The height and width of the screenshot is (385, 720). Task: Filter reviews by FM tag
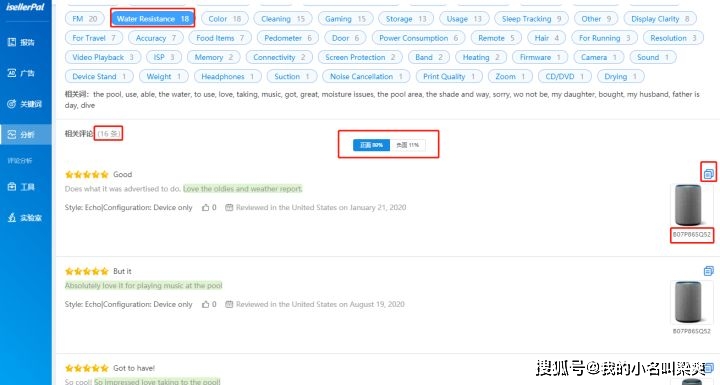[85, 19]
